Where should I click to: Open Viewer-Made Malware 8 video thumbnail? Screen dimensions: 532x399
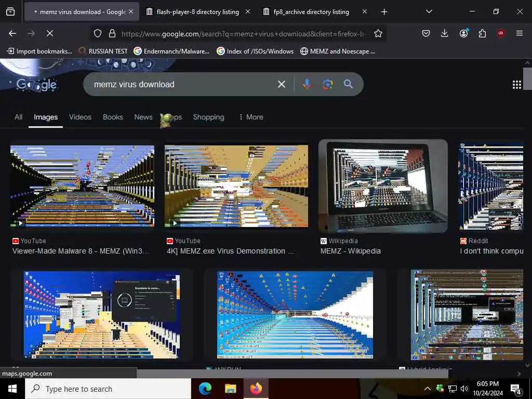83,186
